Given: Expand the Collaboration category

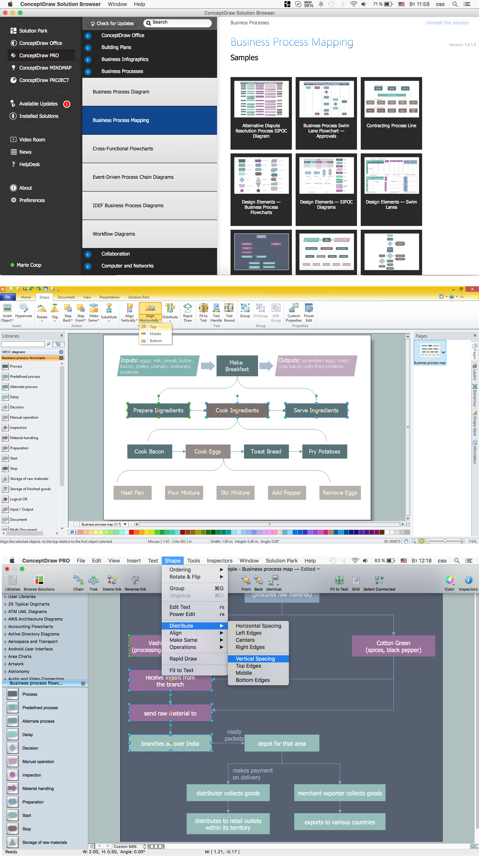Looking at the screenshot, I should click(88, 254).
